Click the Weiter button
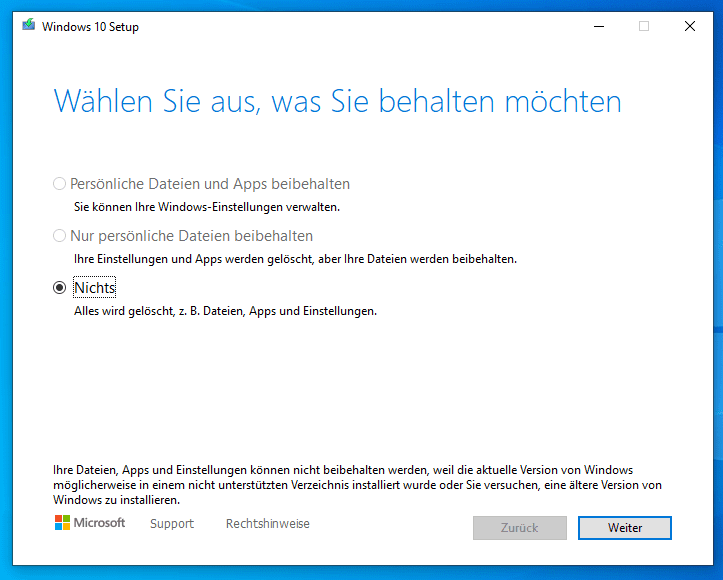 tap(625, 528)
